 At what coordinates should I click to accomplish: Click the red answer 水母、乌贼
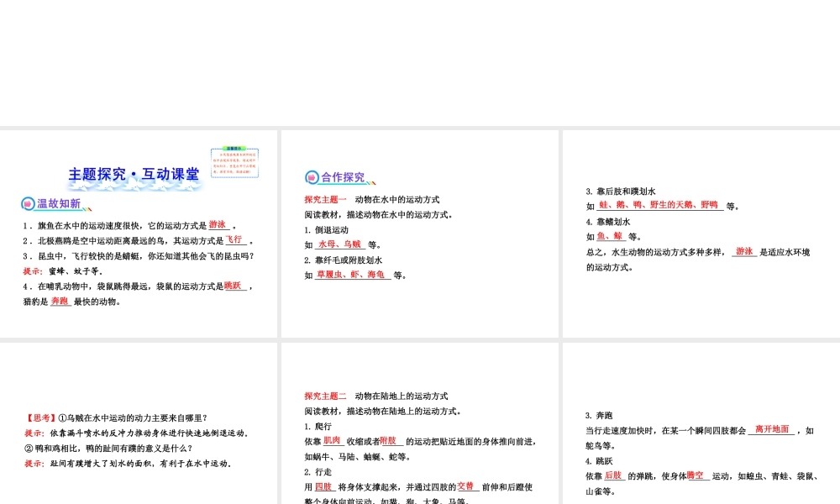click(x=339, y=244)
